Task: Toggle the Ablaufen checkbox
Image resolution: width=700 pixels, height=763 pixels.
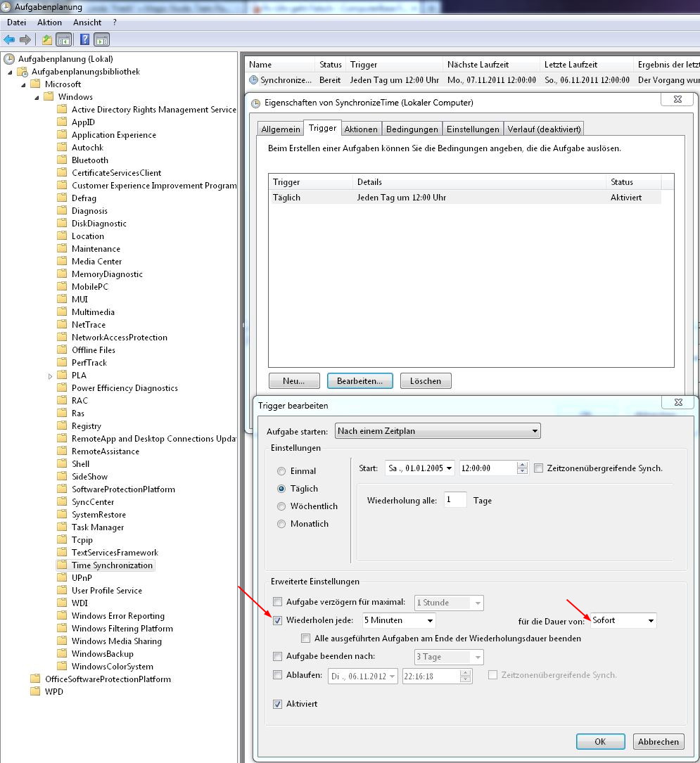Action: [x=277, y=675]
